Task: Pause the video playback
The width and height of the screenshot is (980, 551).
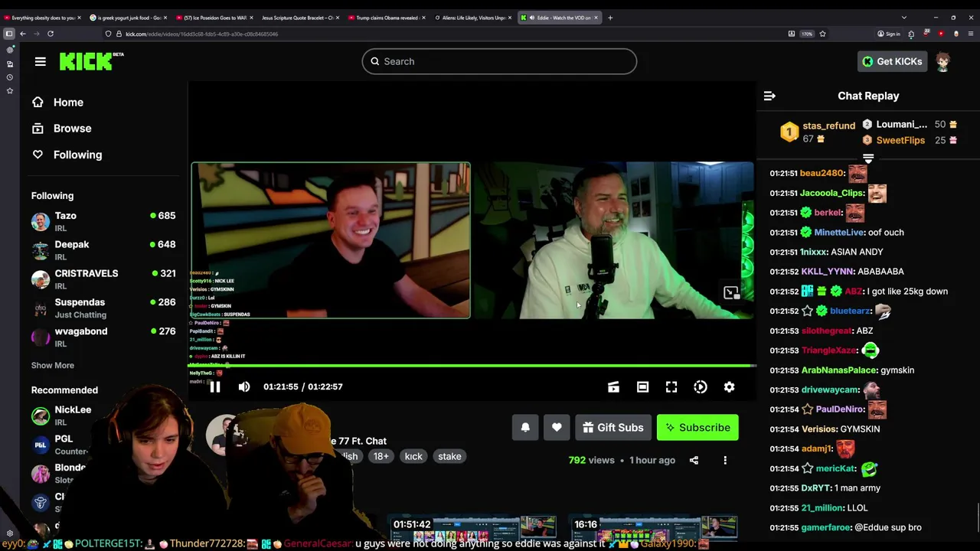Action: (215, 387)
